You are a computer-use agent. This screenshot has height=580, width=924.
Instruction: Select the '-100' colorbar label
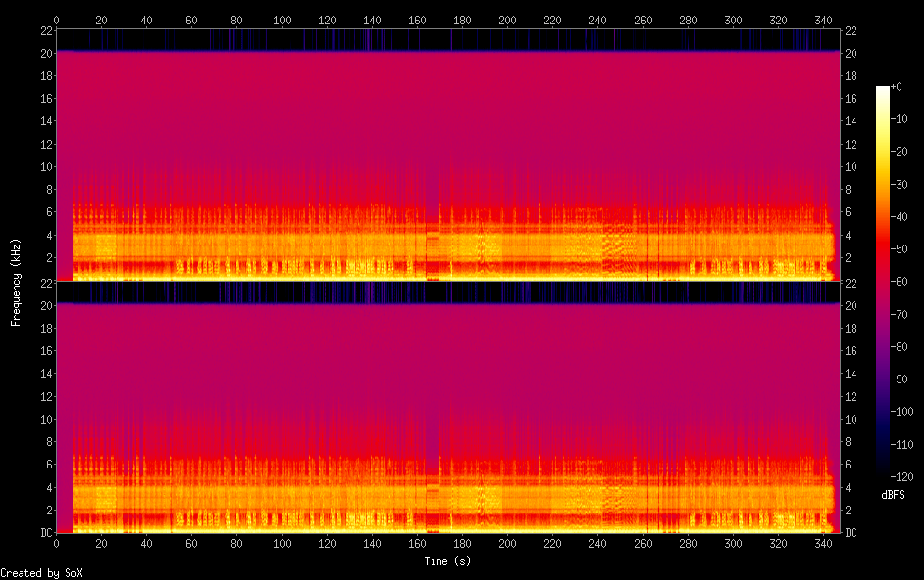pyautogui.click(x=901, y=412)
